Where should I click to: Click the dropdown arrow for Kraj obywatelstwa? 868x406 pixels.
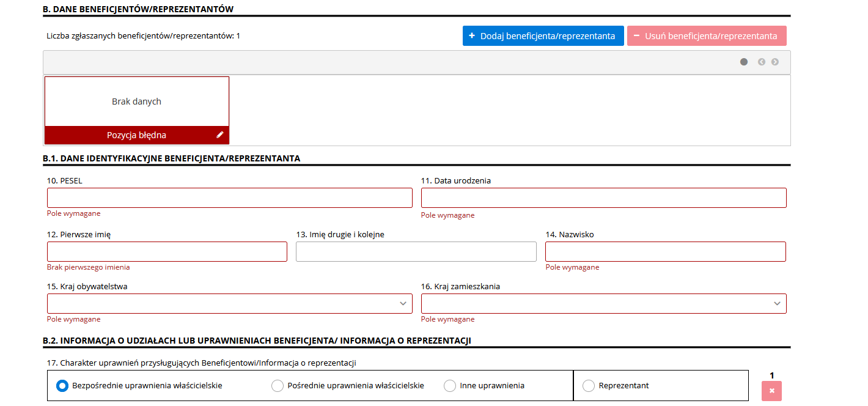[x=403, y=303]
